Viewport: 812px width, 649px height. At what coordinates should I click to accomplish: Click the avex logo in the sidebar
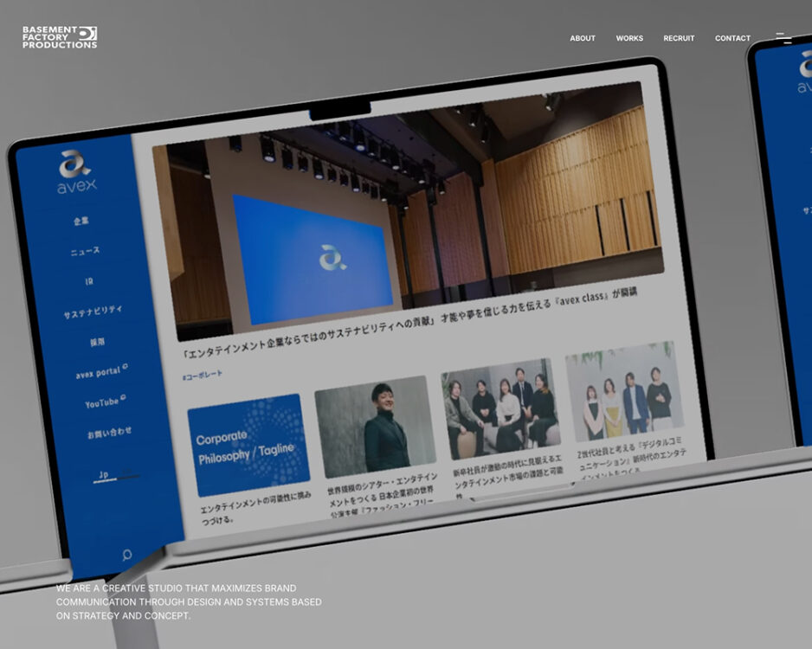pyautogui.click(x=76, y=172)
